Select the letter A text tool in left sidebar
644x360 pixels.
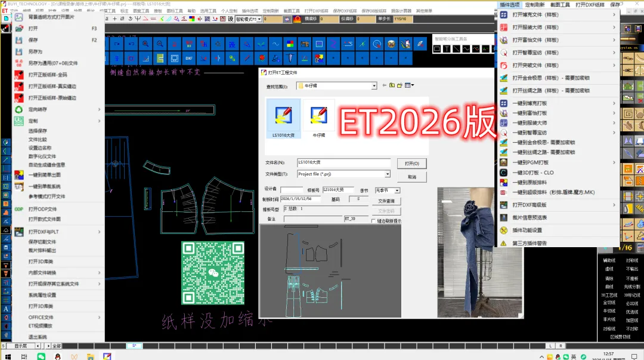pyautogui.click(x=6, y=309)
